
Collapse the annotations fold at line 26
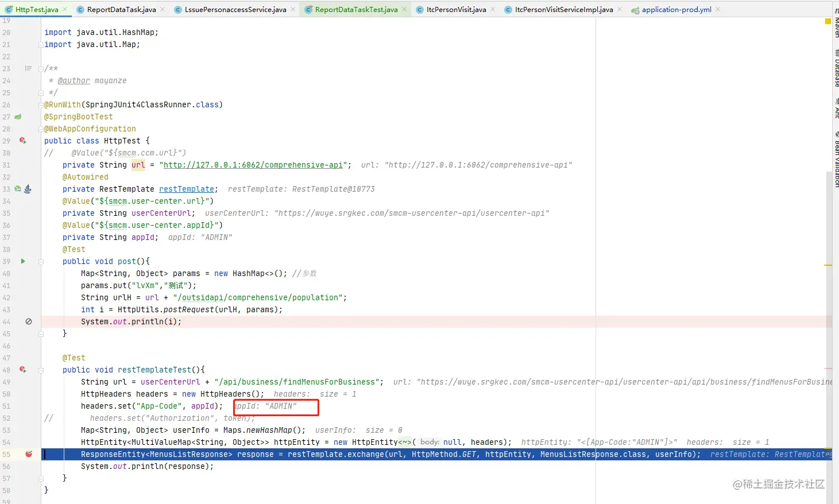coord(41,104)
